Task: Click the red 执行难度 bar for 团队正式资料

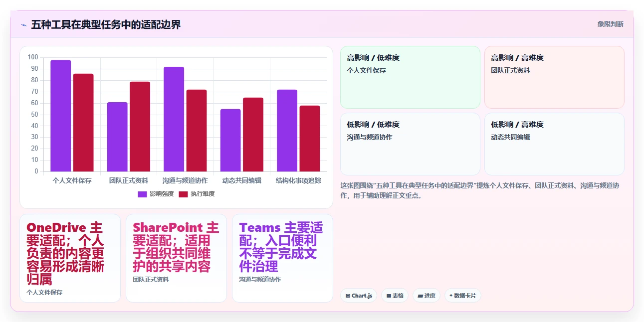Action: pos(140,127)
